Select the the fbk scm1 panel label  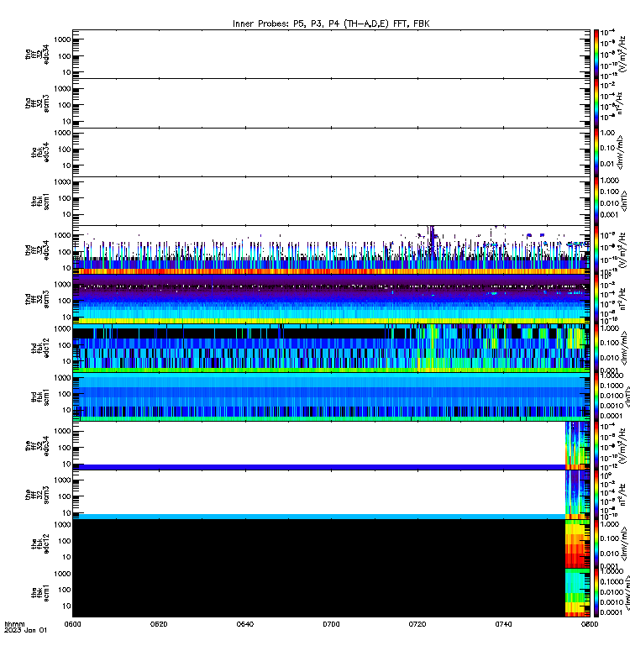coord(40,593)
